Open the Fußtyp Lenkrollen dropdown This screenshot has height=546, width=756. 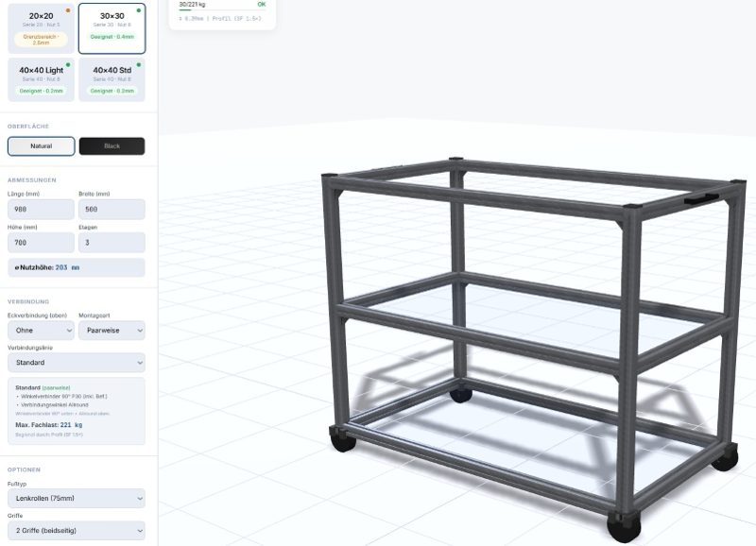click(x=77, y=498)
